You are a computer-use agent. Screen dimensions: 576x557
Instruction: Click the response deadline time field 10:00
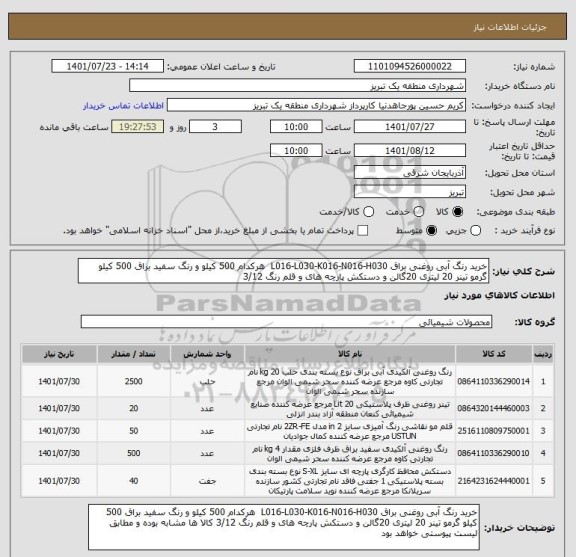pos(296,127)
